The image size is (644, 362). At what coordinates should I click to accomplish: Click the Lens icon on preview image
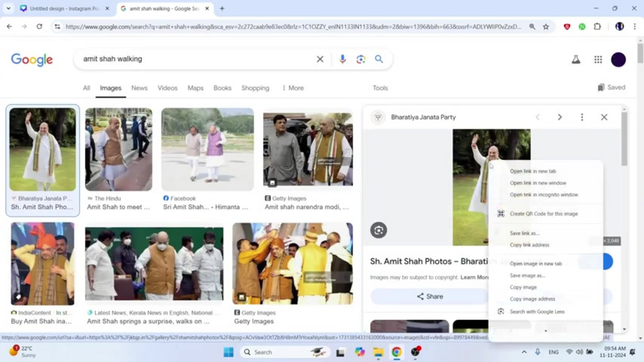tap(379, 230)
